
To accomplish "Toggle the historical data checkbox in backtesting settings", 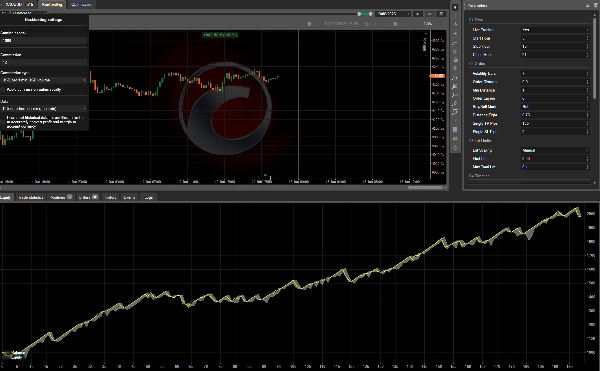I will 3,122.
